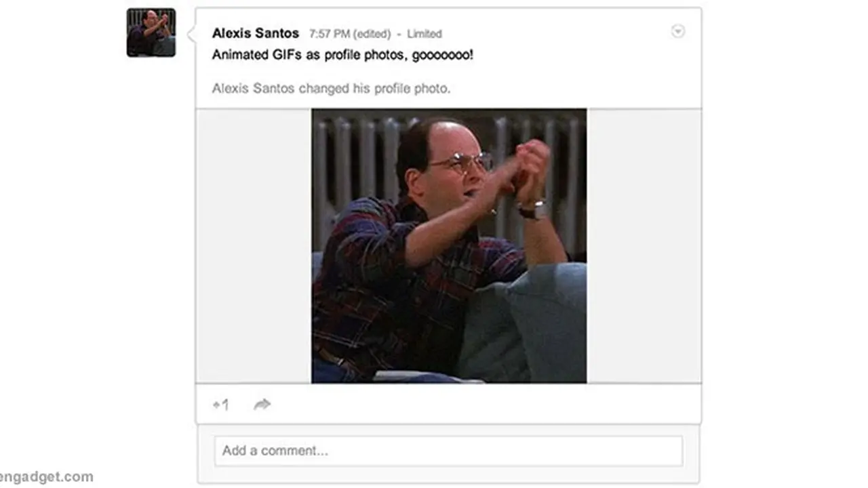The width and height of the screenshot is (868, 488).
Task: Click the large profile photo GIF
Action: [449, 246]
